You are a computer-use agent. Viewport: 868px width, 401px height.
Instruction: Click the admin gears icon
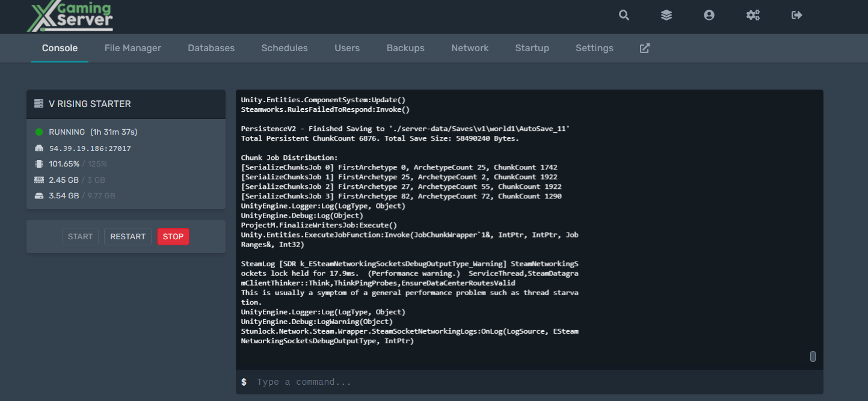[753, 15]
